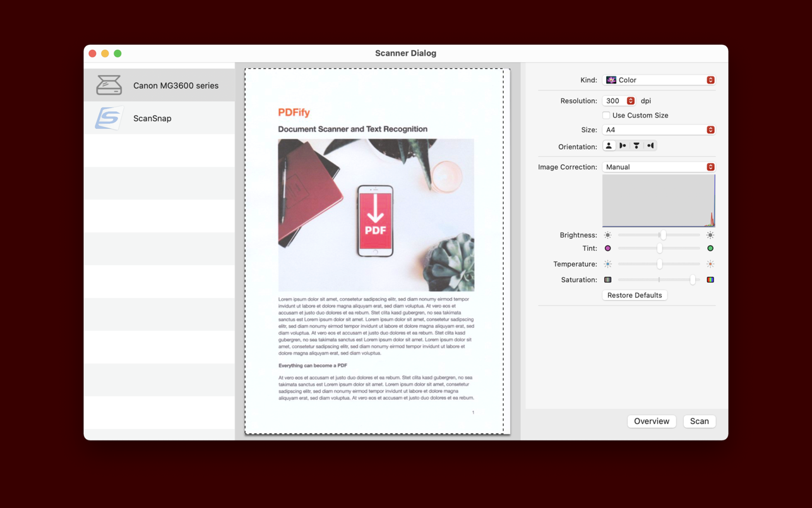Enable the Use Custom Size checkbox
Image resolution: width=812 pixels, height=508 pixels.
[x=606, y=116]
